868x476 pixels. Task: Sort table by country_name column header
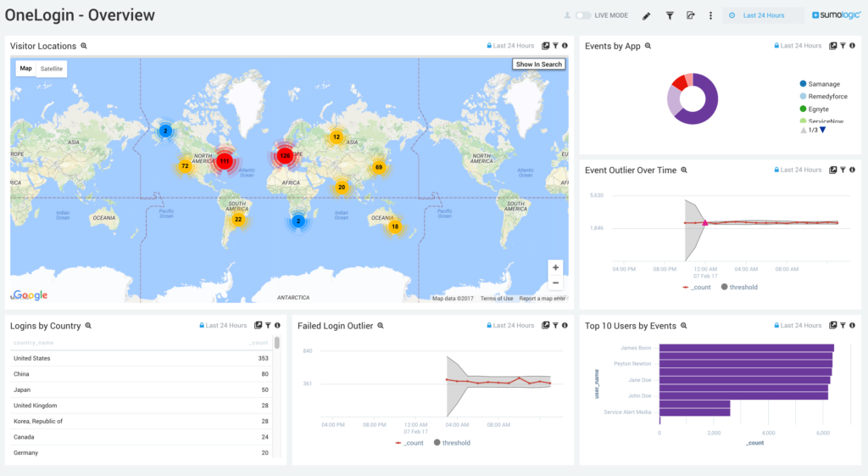(34, 343)
